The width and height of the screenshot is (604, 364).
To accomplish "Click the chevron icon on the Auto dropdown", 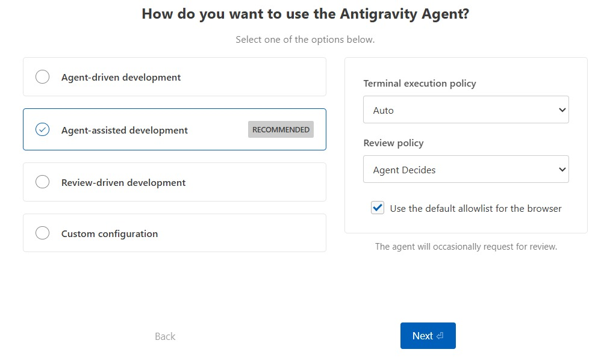I will coord(562,110).
